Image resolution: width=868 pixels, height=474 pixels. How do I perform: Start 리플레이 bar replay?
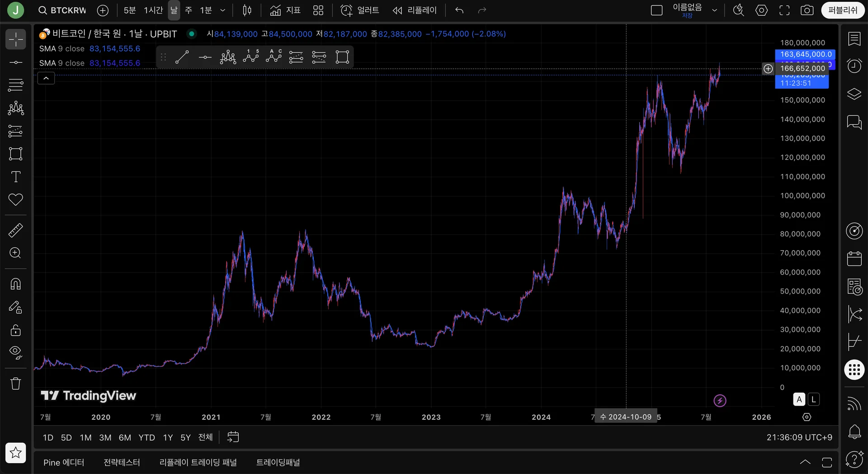click(x=415, y=10)
